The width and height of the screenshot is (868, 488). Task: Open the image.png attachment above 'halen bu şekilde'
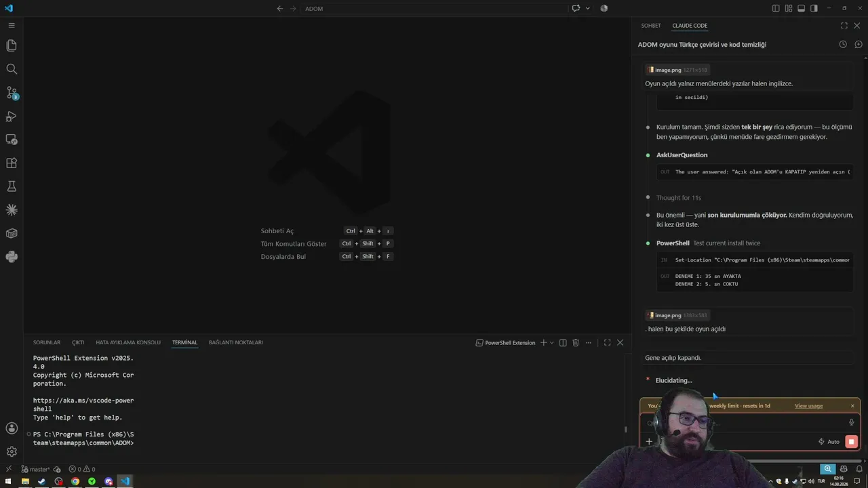click(x=677, y=315)
